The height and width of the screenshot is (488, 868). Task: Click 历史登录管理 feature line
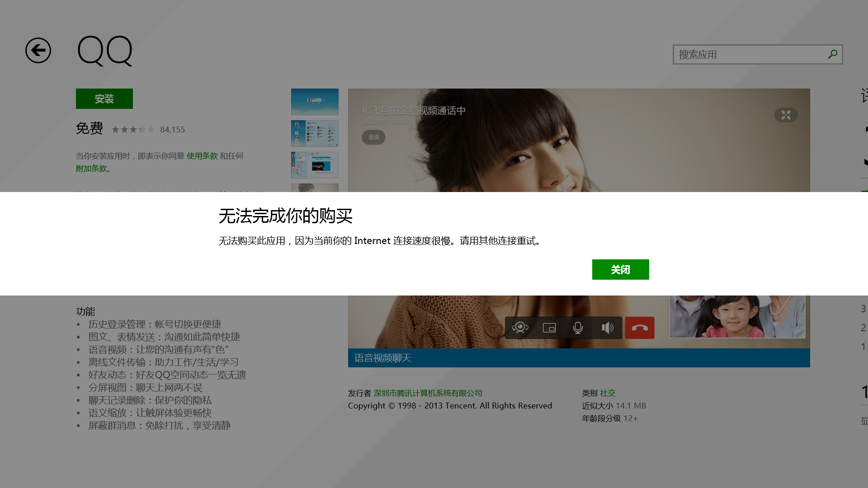pos(155,324)
